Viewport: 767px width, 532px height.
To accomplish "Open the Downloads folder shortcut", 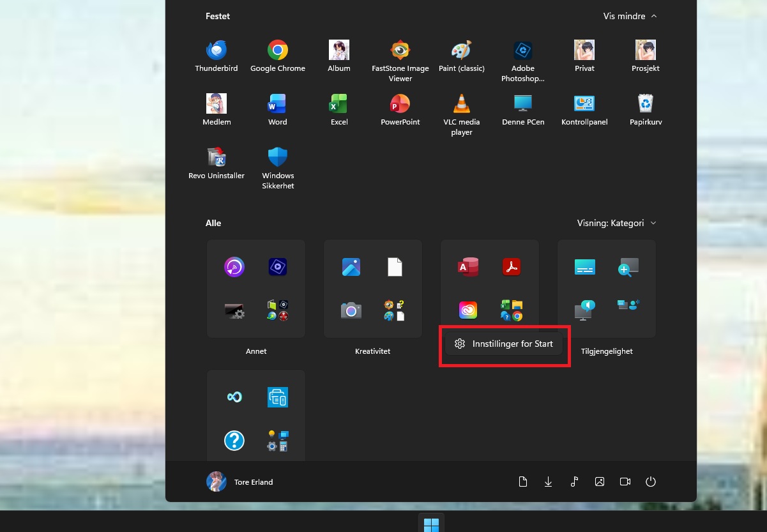I will click(549, 482).
